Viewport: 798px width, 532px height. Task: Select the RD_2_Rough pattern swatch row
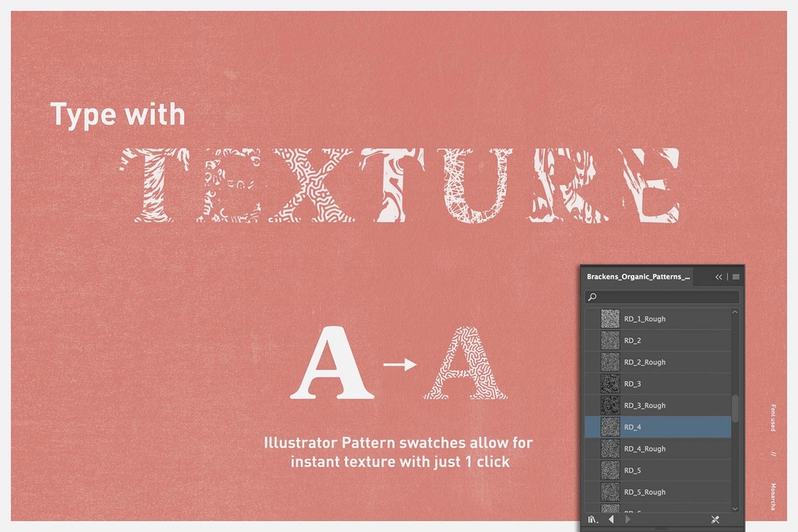[x=657, y=362]
